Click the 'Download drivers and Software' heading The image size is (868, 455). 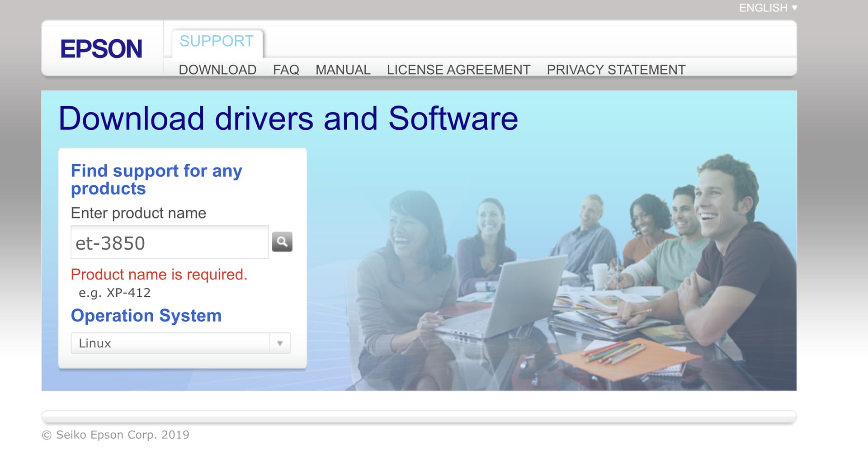pos(288,118)
